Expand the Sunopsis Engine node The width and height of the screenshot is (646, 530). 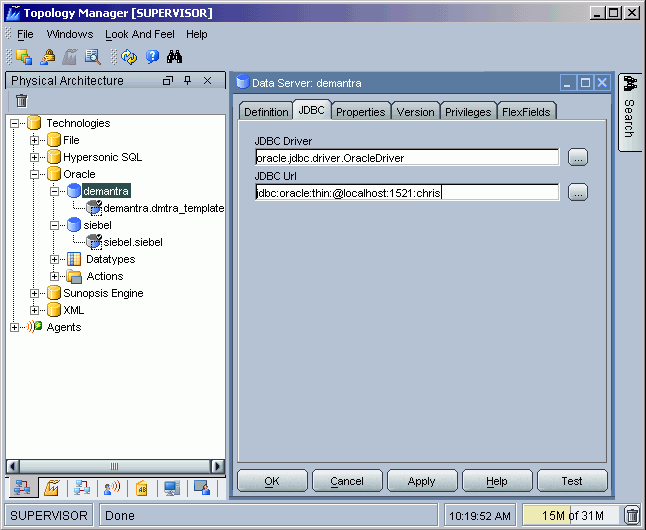point(35,293)
